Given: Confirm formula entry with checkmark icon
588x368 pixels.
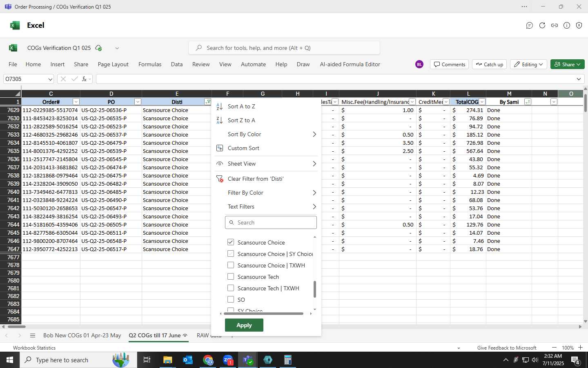Looking at the screenshot, I should pos(74,79).
